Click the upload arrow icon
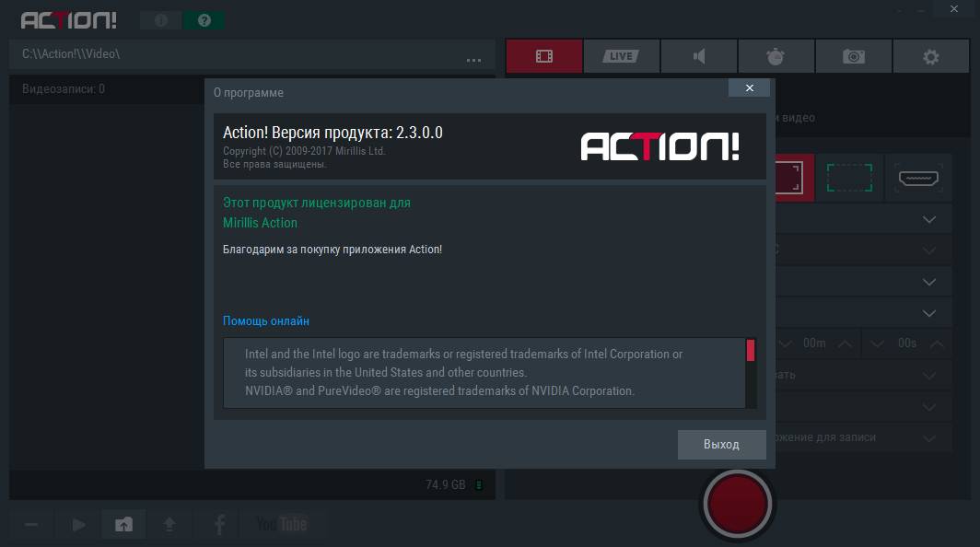 (x=169, y=525)
